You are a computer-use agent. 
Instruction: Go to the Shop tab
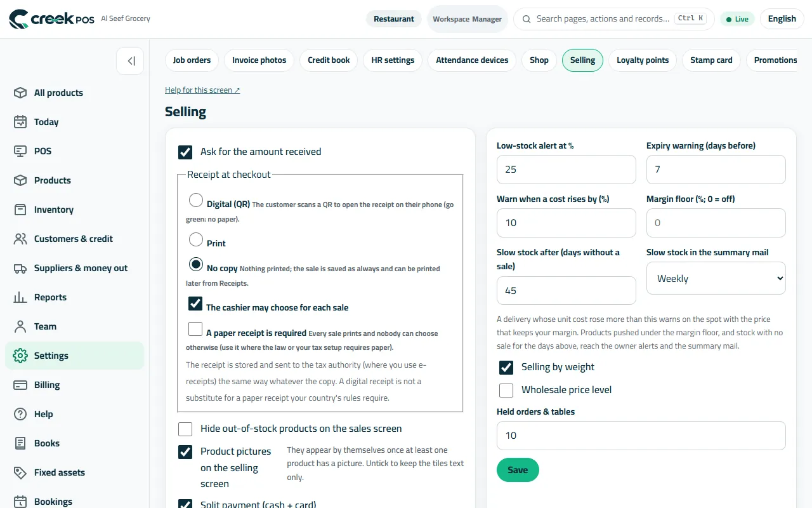tap(539, 60)
